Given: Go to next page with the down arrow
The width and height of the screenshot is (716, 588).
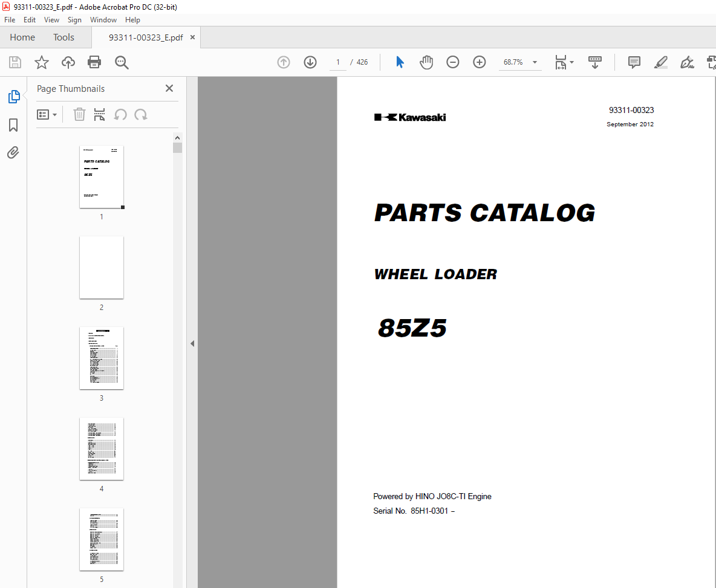Looking at the screenshot, I should pyautogui.click(x=310, y=62).
